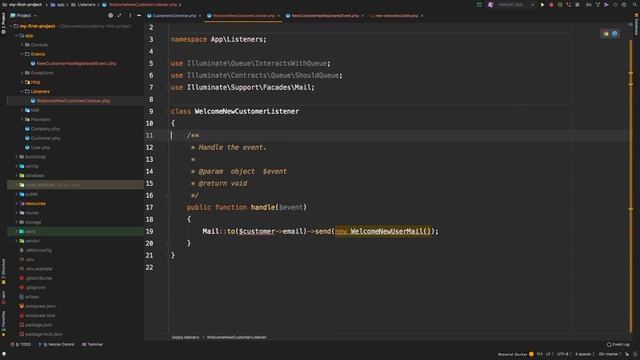Expand the Console folder
This screenshot has width=640, height=360.
tap(22, 45)
